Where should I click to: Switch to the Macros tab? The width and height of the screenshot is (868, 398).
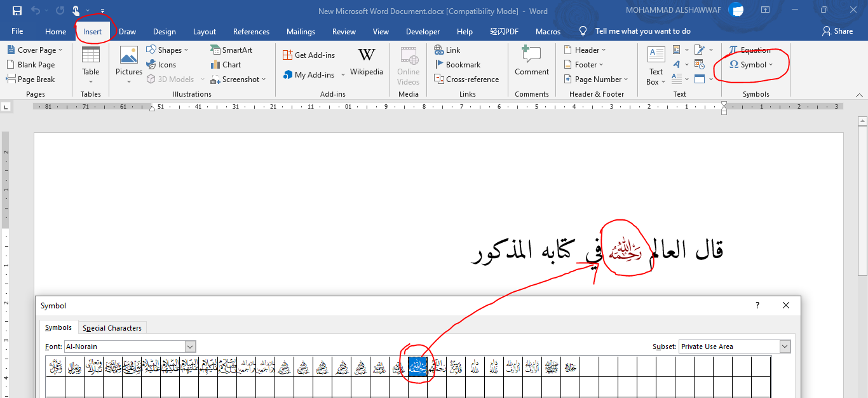click(548, 31)
